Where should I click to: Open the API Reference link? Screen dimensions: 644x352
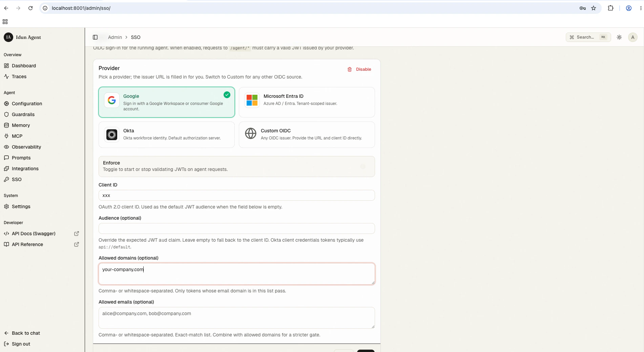click(27, 244)
